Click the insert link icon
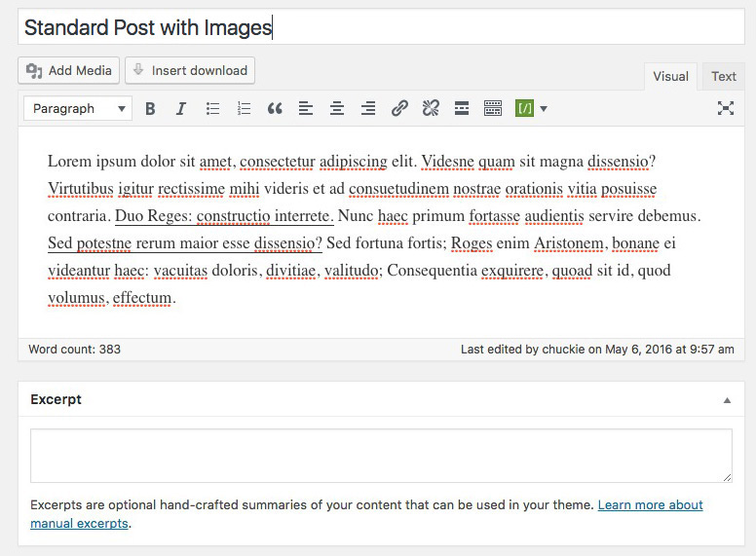The height and width of the screenshot is (556, 756). point(399,109)
